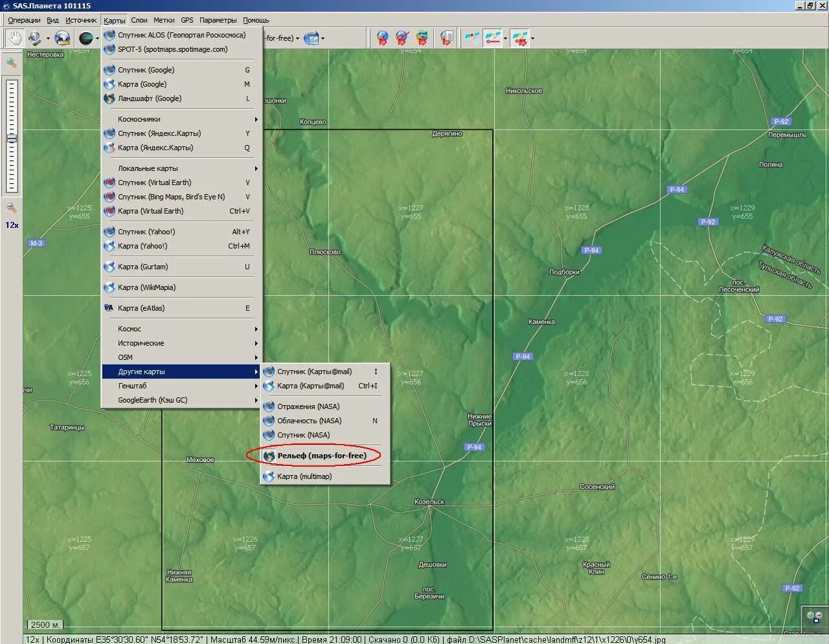Click the GPS satellite connect icon
This screenshot has width=829, height=644.
click(472, 38)
